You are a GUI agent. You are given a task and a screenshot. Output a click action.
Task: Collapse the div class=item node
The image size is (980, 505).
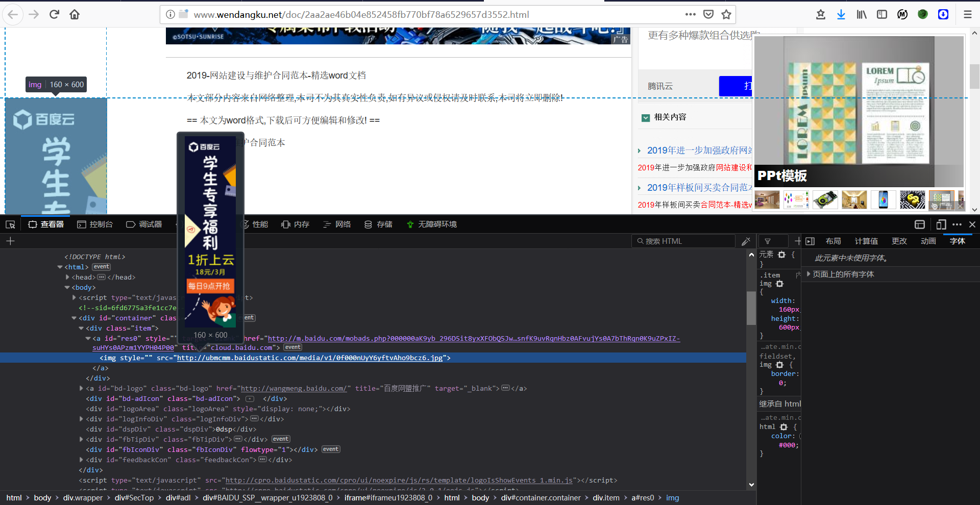81,328
